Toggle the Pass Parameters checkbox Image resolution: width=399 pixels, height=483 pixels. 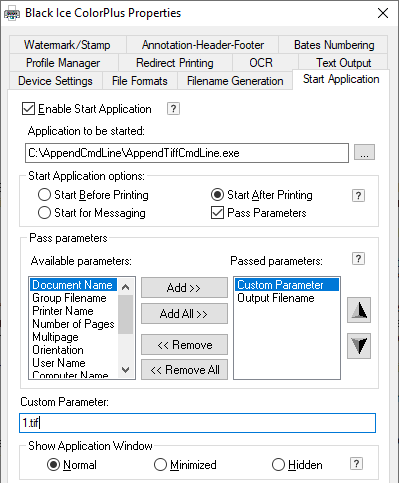[x=217, y=213]
